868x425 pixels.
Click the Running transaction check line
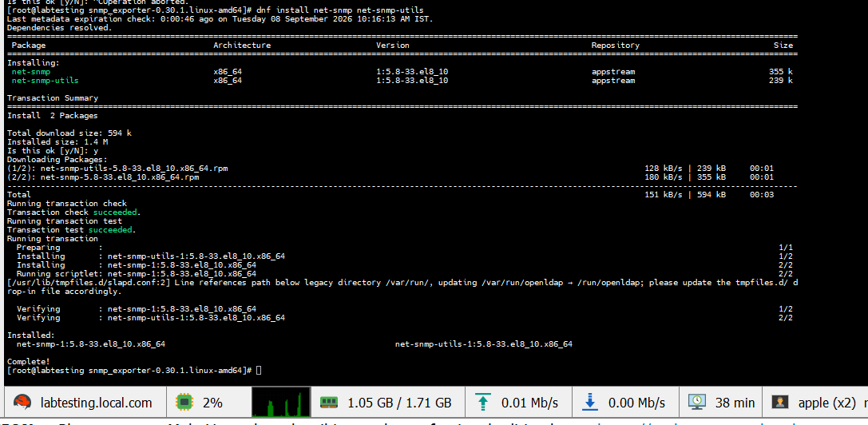pyautogui.click(x=67, y=204)
